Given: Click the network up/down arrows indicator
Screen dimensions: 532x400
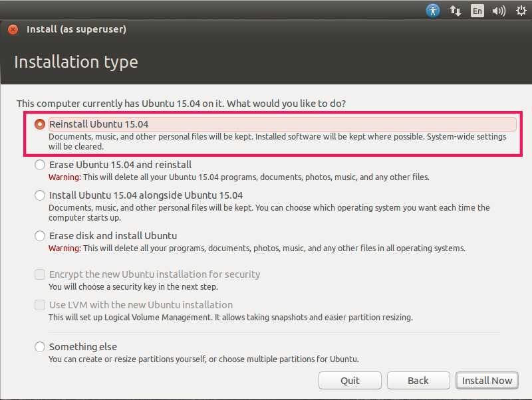Looking at the screenshot, I should point(455,11).
